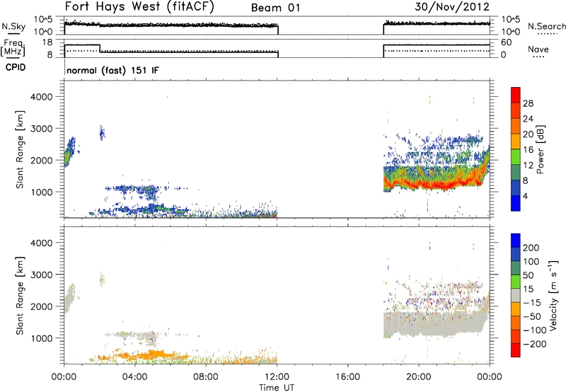Click the "Fort Hays West (fitACF)" title
Screen dimensions: 566x392
(x=139, y=7)
